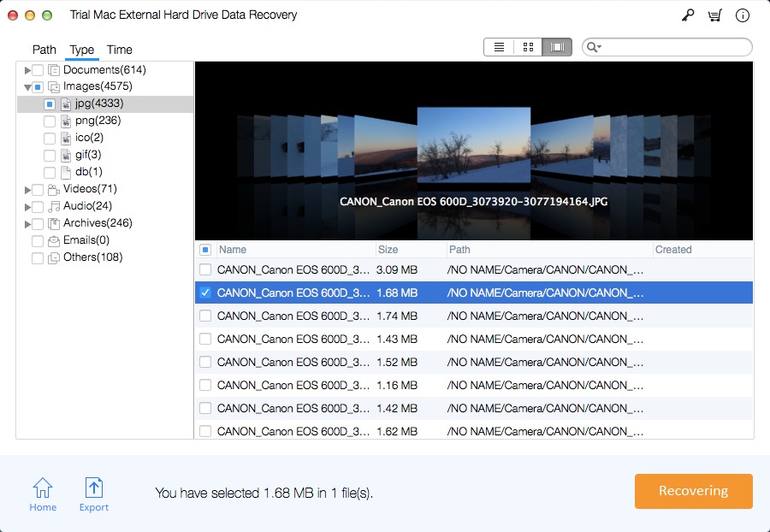The width and height of the screenshot is (770, 532).
Task: Uncheck the selected 1.68 MB file checkbox
Action: 205,293
